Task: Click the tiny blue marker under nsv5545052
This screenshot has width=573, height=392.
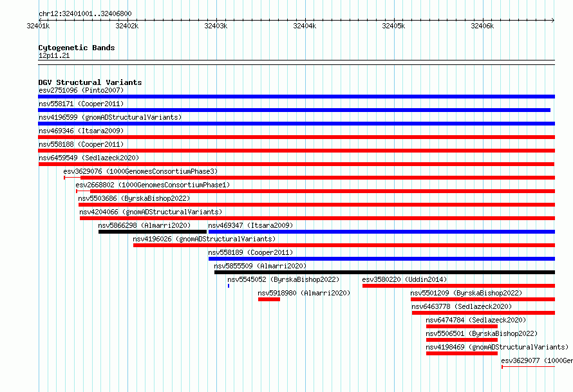Action: 229,286
